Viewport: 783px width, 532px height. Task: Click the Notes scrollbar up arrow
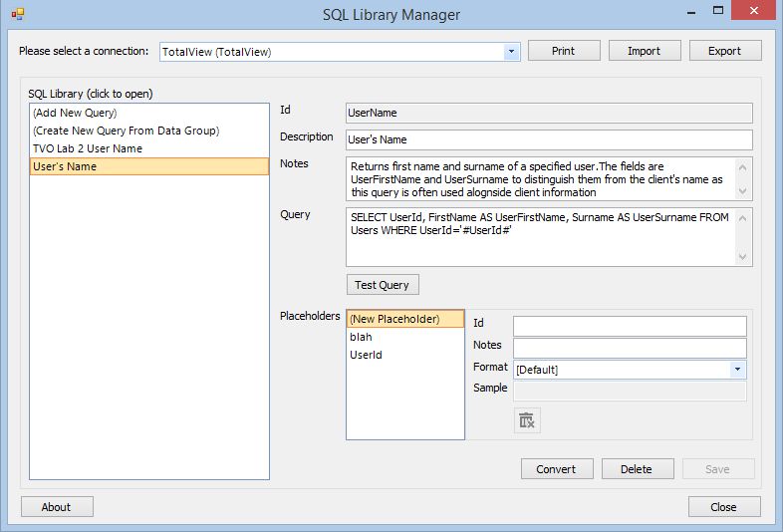pyautogui.click(x=742, y=167)
